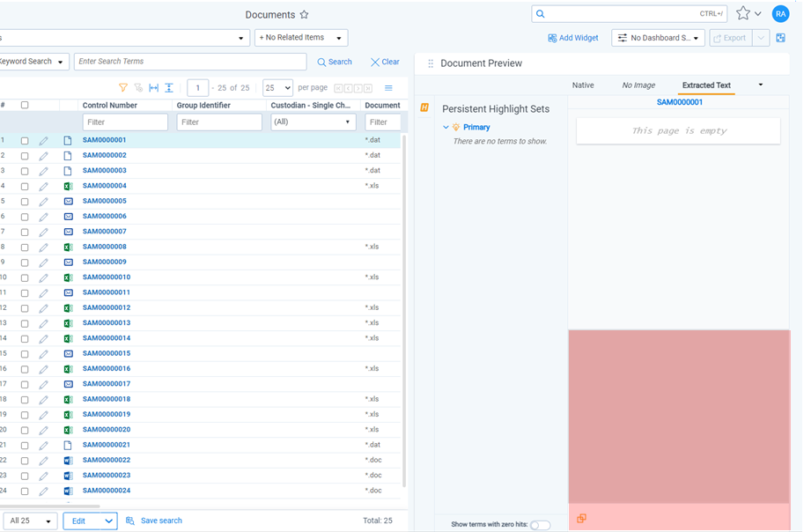Click the document list vertical scrollbar
Image resolution: width=804 pixels, height=532 pixels.
point(404,311)
